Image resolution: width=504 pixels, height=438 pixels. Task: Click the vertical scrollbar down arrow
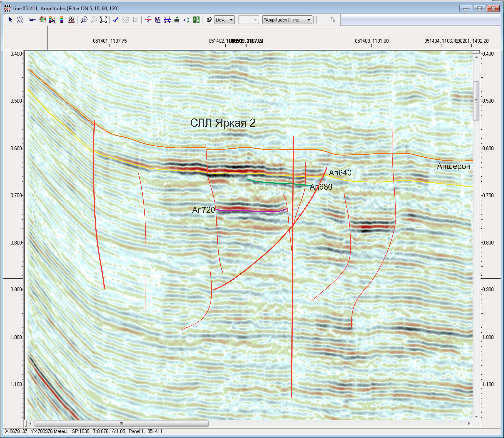(x=476, y=416)
